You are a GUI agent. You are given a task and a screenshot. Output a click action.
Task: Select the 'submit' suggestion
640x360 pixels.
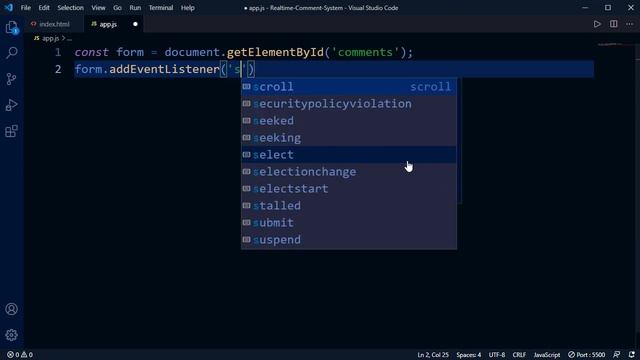(x=349, y=223)
